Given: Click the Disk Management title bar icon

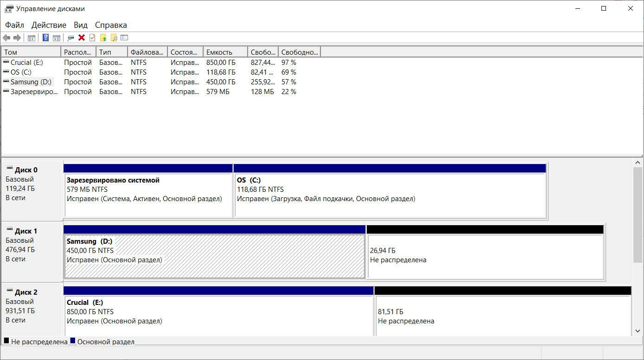Looking at the screenshot, I should (x=9, y=8).
